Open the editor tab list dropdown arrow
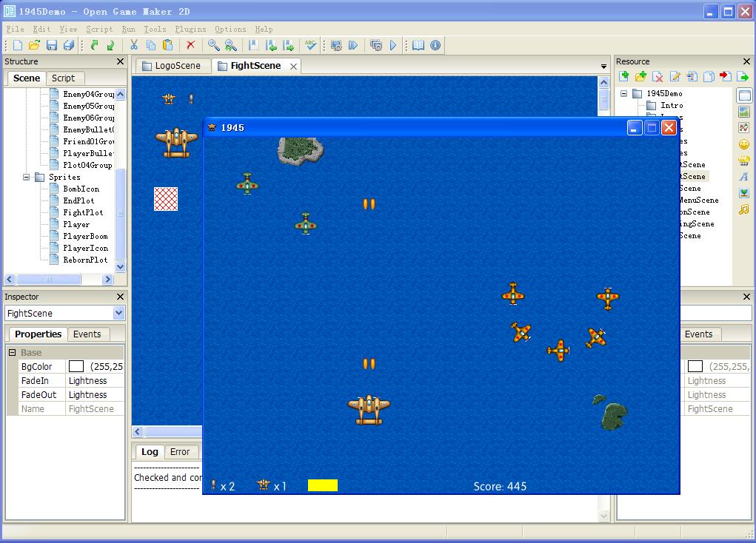This screenshot has height=543, width=756. (x=603, y=66)
